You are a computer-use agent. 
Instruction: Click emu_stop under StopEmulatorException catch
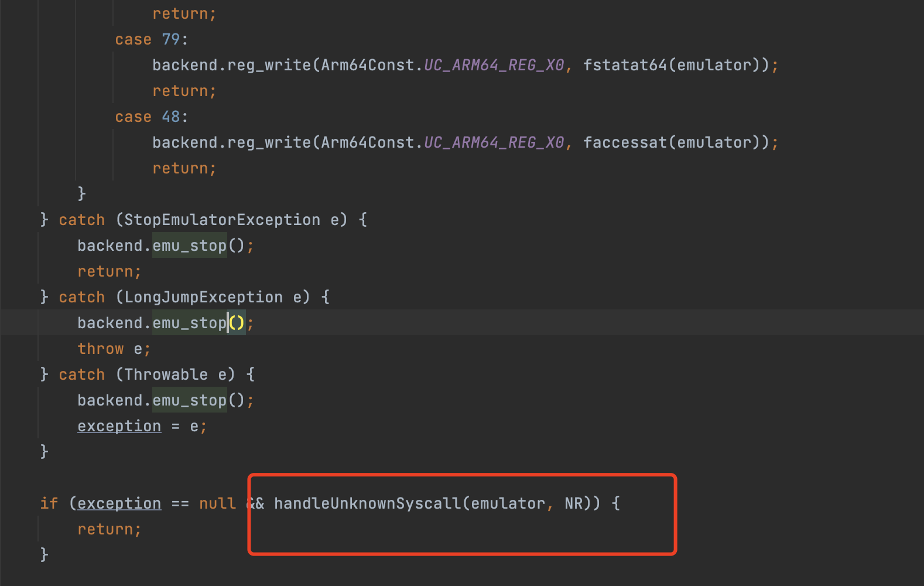coord(190,246)
